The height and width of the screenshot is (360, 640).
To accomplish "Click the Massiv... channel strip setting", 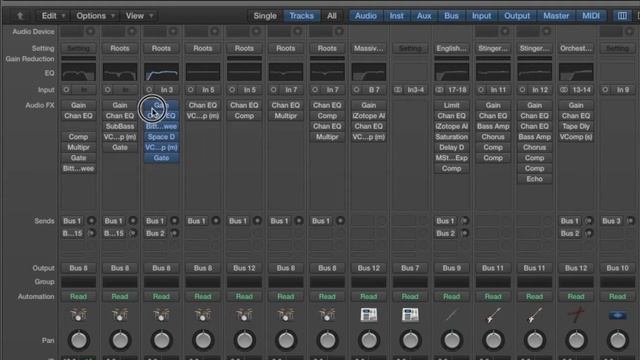I will pos(369,49).
